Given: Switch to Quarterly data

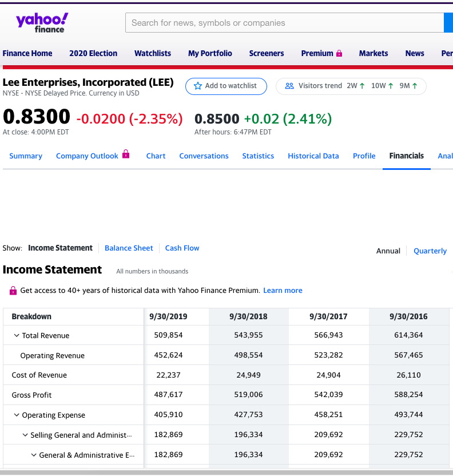Looking at the screenshot, I should point(430,251).
